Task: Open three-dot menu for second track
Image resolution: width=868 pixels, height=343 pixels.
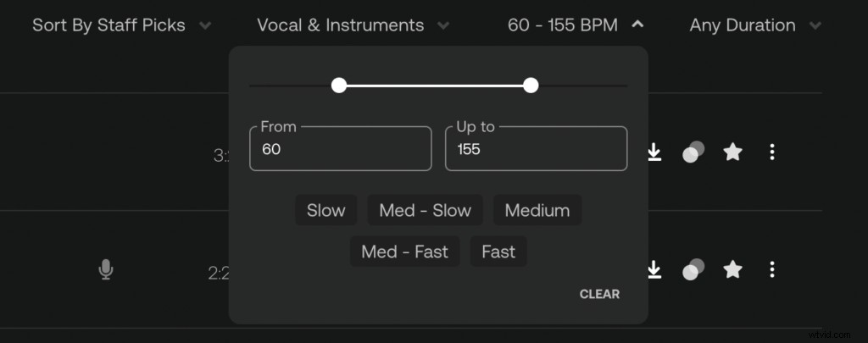Action: [x=772, y=270]
